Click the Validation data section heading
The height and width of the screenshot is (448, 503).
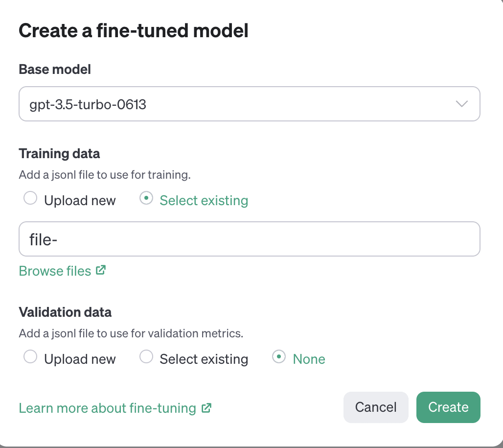click(65, 312)
